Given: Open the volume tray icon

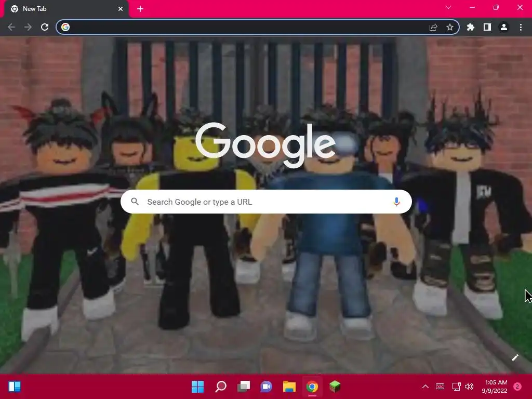Looking at the screenshot, I should 469,387.
